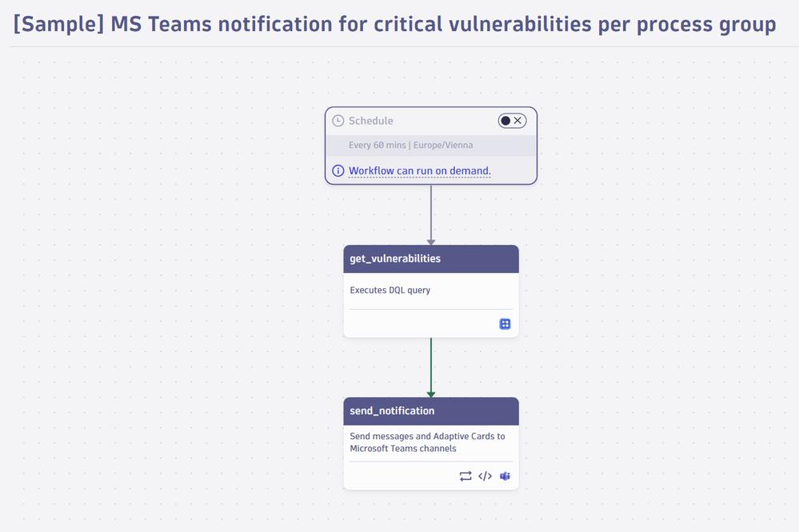The height and width of the screenshot is (532, 799).
Task: Click empty dotted canvas to deselect
Action: point(153,306)
